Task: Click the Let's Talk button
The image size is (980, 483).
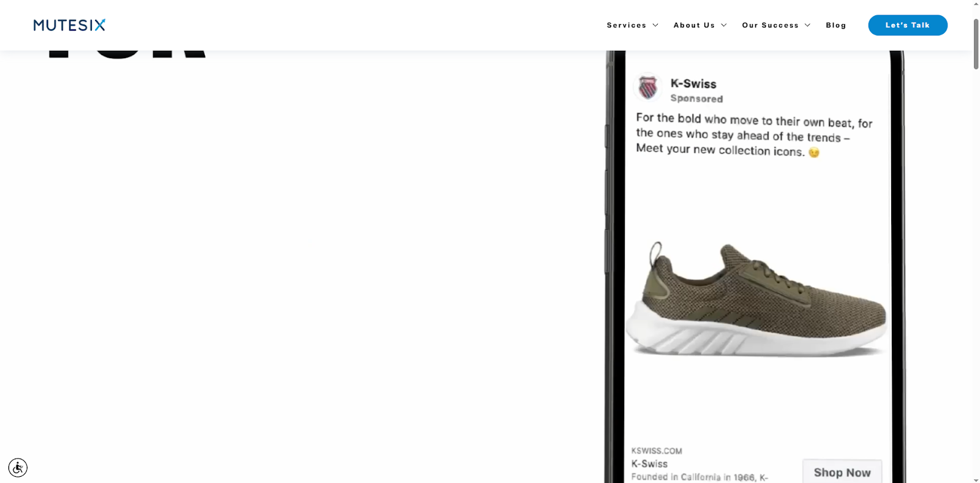Action: 908,25
